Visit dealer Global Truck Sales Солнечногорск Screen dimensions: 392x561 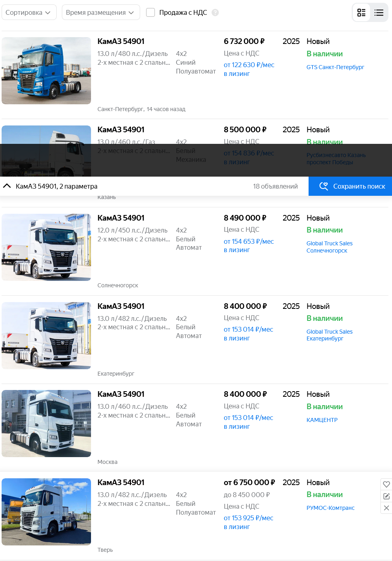[329, 247]
